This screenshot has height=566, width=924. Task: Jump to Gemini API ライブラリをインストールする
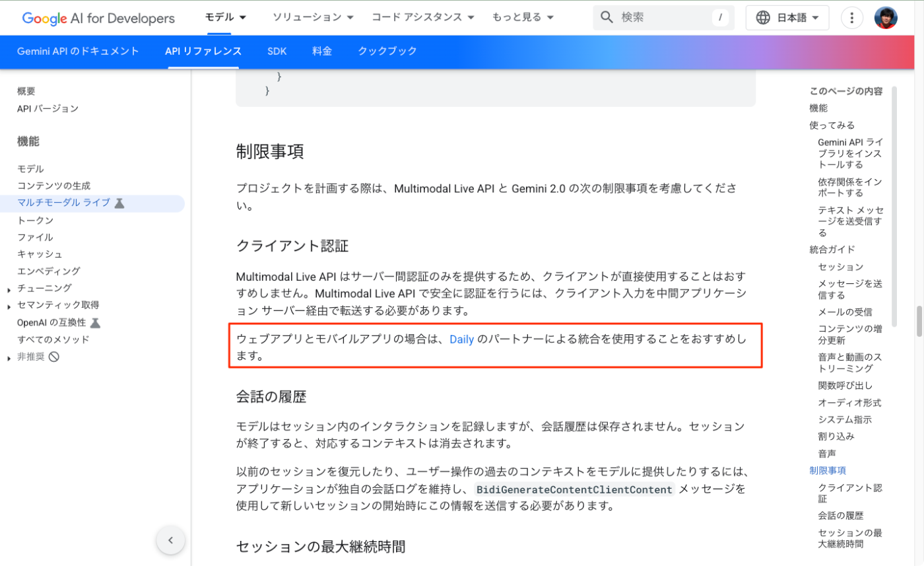[x=851, y=153]
